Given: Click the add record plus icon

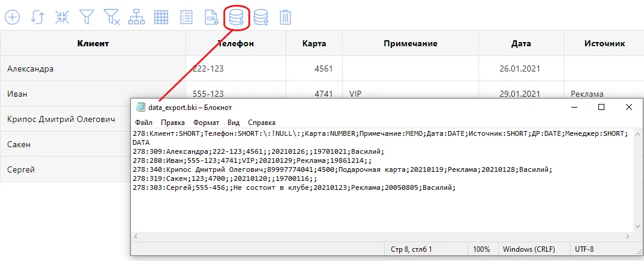Looking at the screenshot, I should tap(13, 17).
